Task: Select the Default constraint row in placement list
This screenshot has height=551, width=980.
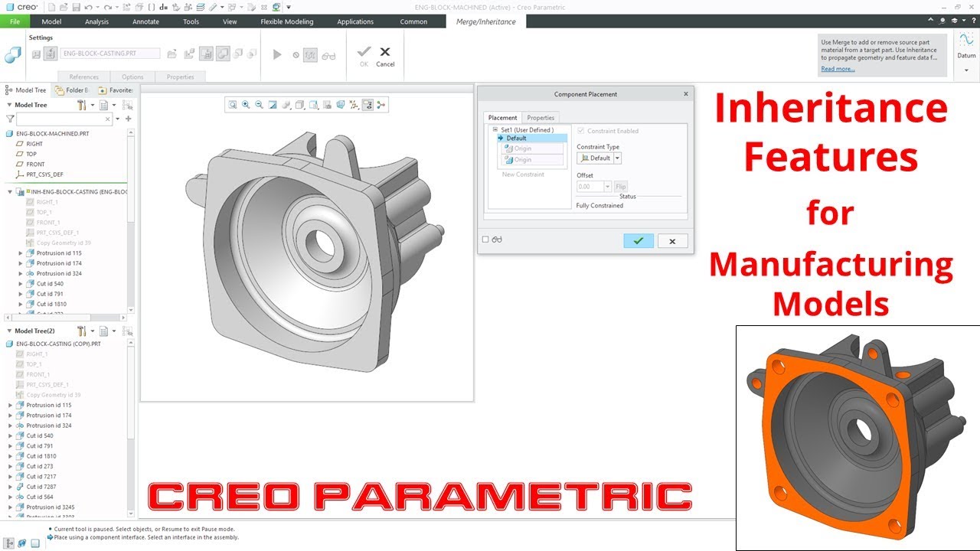Action: [x=534, y=139]
